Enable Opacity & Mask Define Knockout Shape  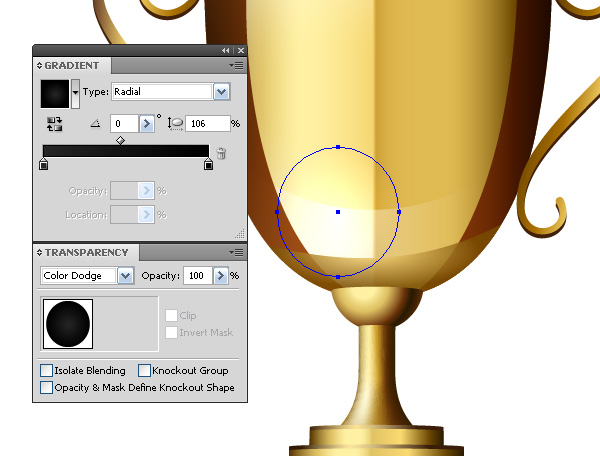(x=46, y=387)
